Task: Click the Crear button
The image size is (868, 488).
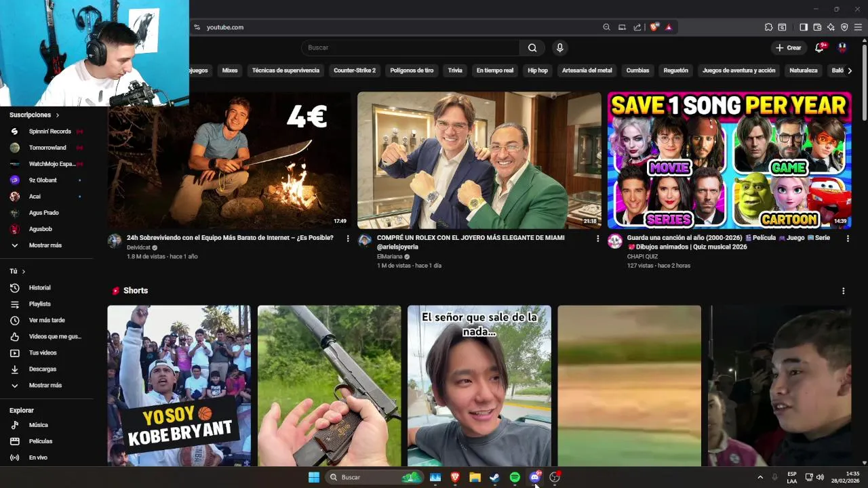Action: [789, 47]
